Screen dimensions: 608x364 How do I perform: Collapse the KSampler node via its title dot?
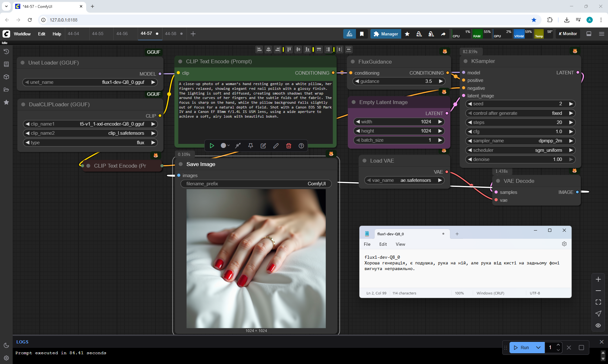465,61
